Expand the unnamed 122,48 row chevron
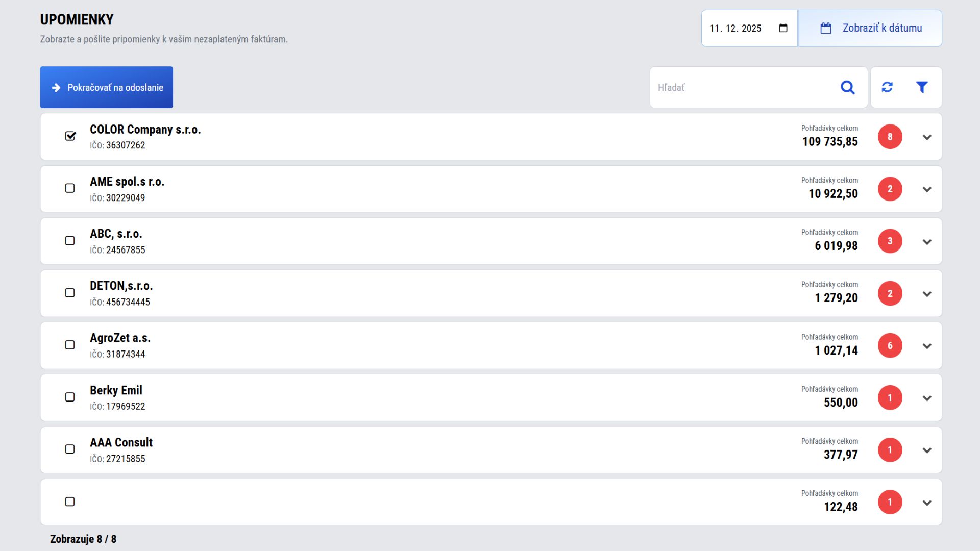The width and height of the screenshot is (980, 551). (x=927, y=503)
